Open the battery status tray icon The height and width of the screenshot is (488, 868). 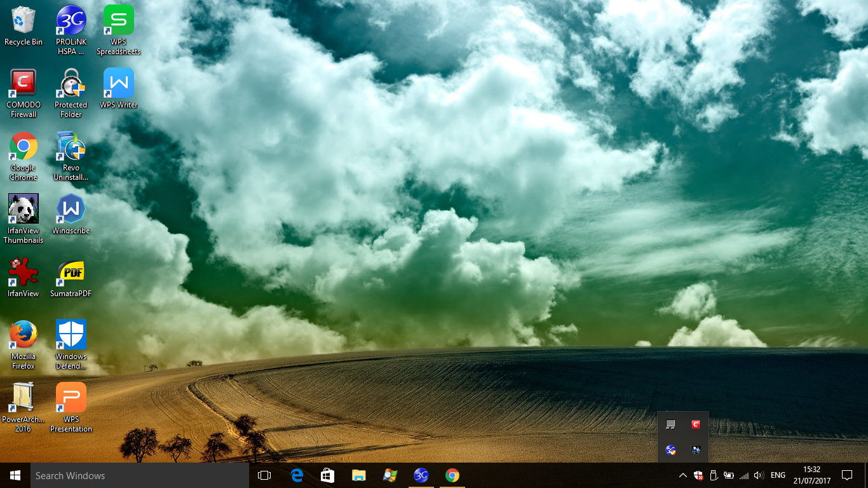pos(729,475)
